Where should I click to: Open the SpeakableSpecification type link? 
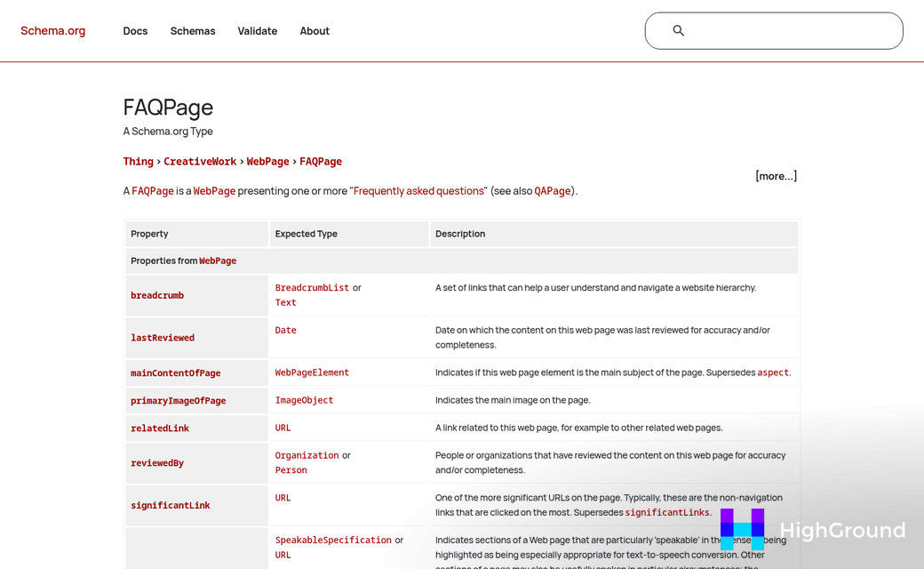[x=333, y=540]
